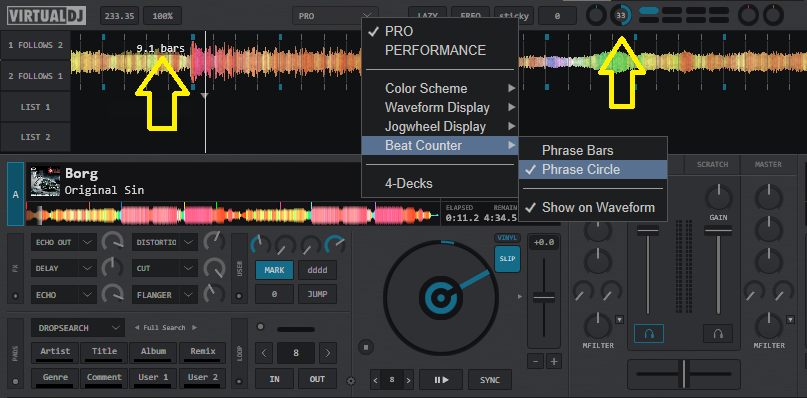The height and width of the screenshot is (398, 807).
Task: Open the gear settings icon beside OUT
Action: (x=352, y=381)
